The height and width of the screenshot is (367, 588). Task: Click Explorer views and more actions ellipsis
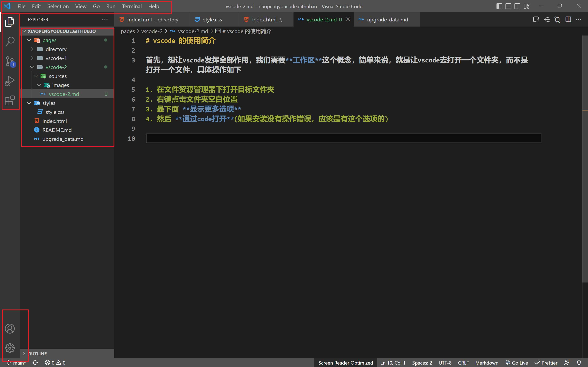[105, 19]
